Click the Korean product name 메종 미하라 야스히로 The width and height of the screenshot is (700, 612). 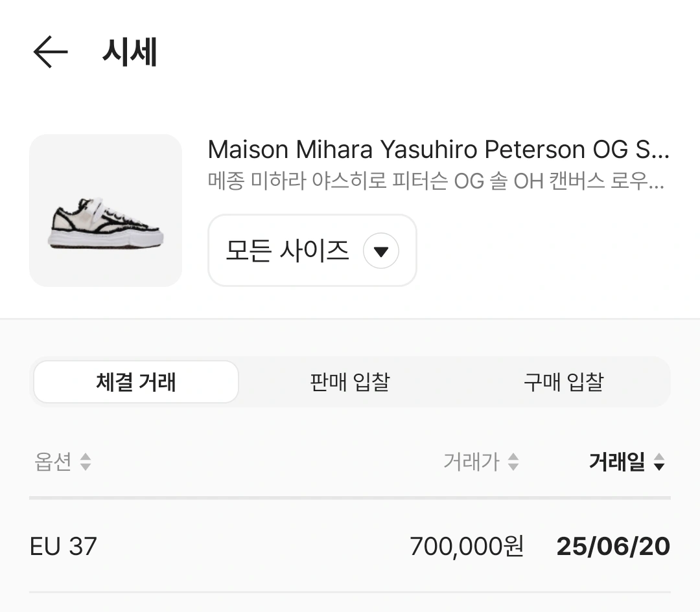coord(436,181)
